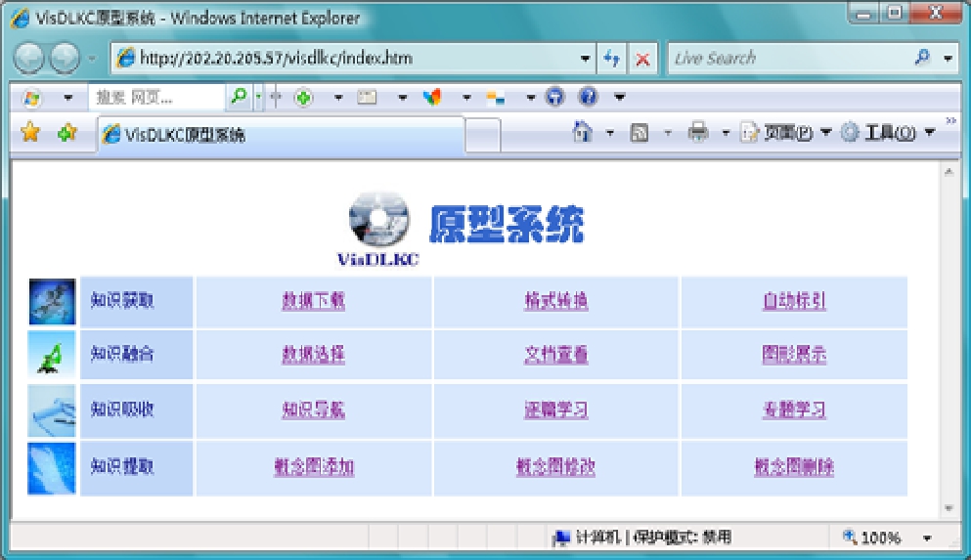Expand the dropdown beside the envelope icon
This screenshot has width=971, height=560.
[403, 98]
